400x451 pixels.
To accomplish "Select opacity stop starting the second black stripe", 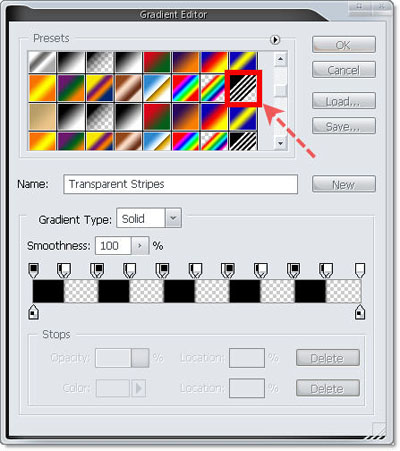I will pyautogui.click(x=97, y=270).
